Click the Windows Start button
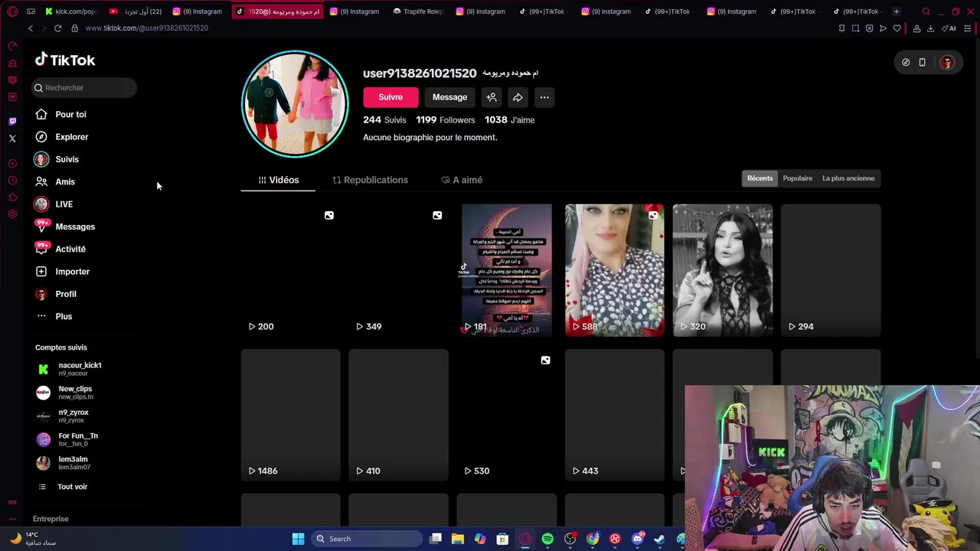 pos(298,539)
